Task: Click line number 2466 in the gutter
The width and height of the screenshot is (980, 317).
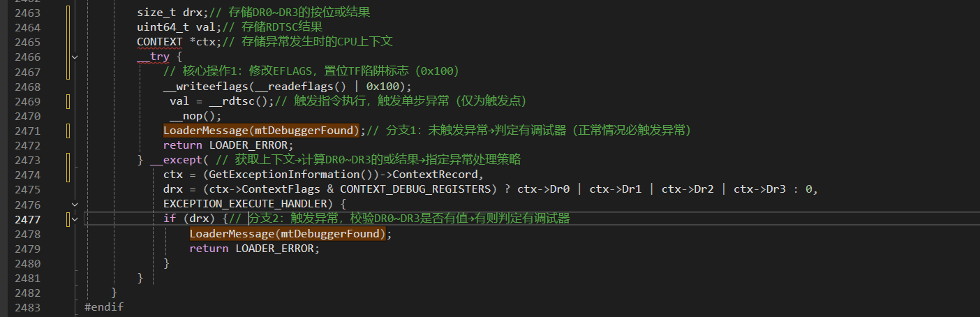Action: pos(27,57)
